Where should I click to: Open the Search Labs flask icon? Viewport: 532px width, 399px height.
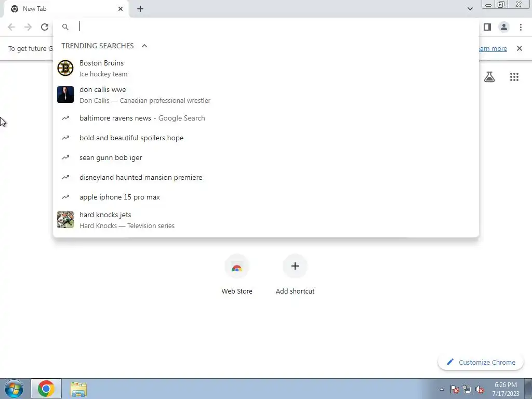click(x=489, y=77)
